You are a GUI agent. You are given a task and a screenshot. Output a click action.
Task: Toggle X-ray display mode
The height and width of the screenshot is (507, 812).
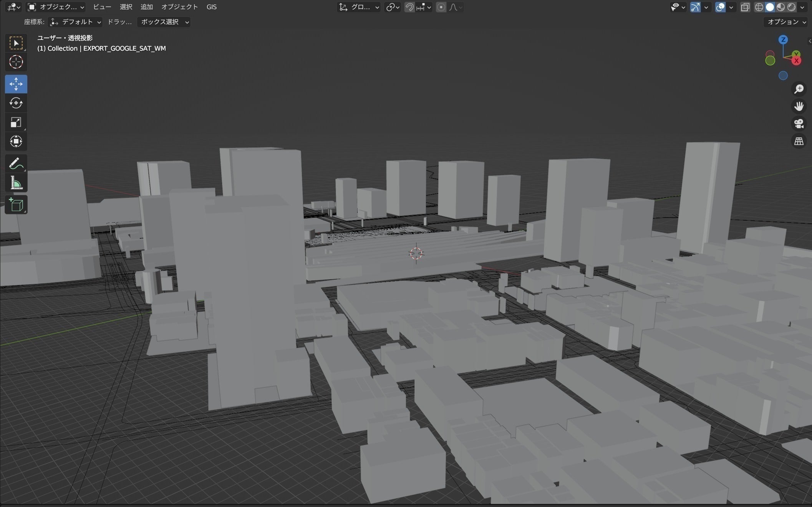coord(745,7)
